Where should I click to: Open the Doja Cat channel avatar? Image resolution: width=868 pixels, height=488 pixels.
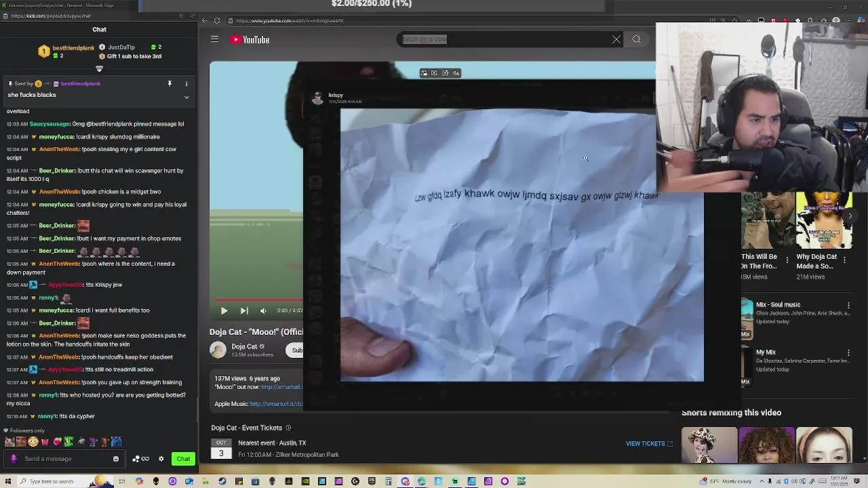(218, 350)
